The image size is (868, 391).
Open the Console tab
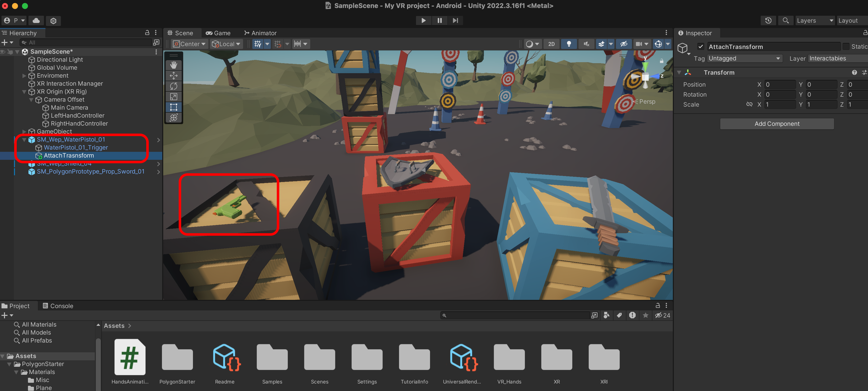[x=58, y=306]
